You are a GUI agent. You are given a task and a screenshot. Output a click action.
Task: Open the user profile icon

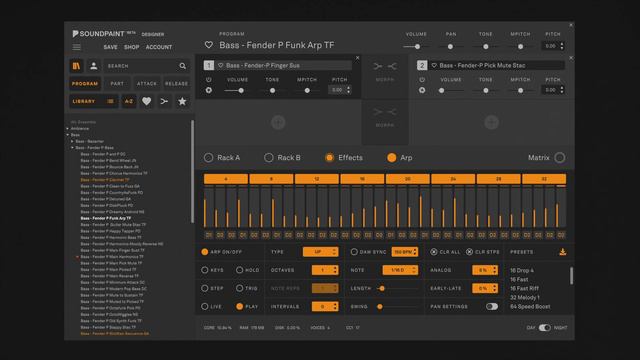(x=93, y=66)
